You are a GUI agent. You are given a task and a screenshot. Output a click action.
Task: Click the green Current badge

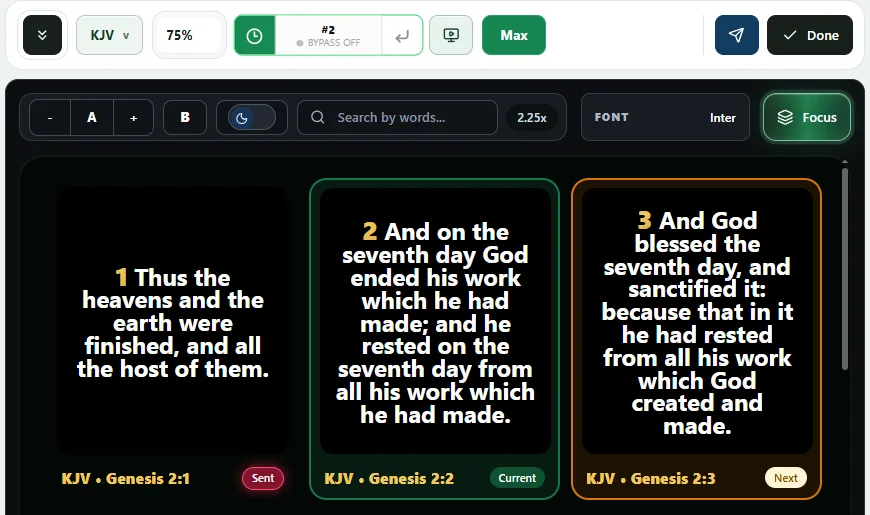point(517,478)
